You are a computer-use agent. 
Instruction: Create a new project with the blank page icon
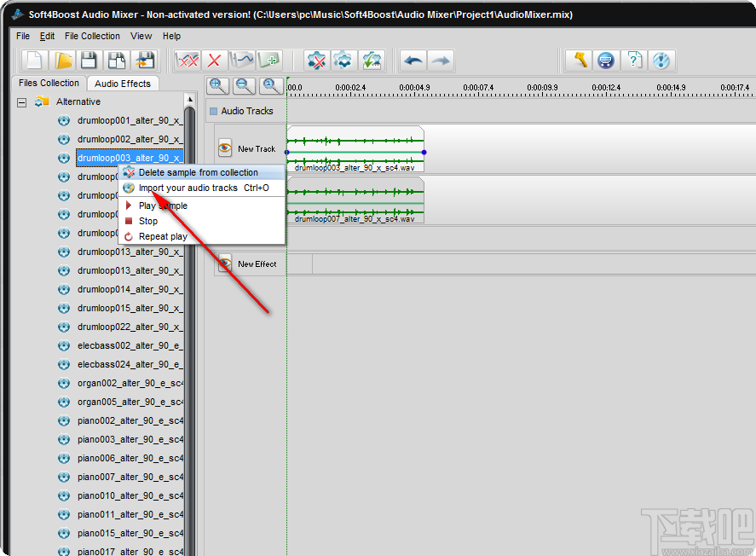35,61
